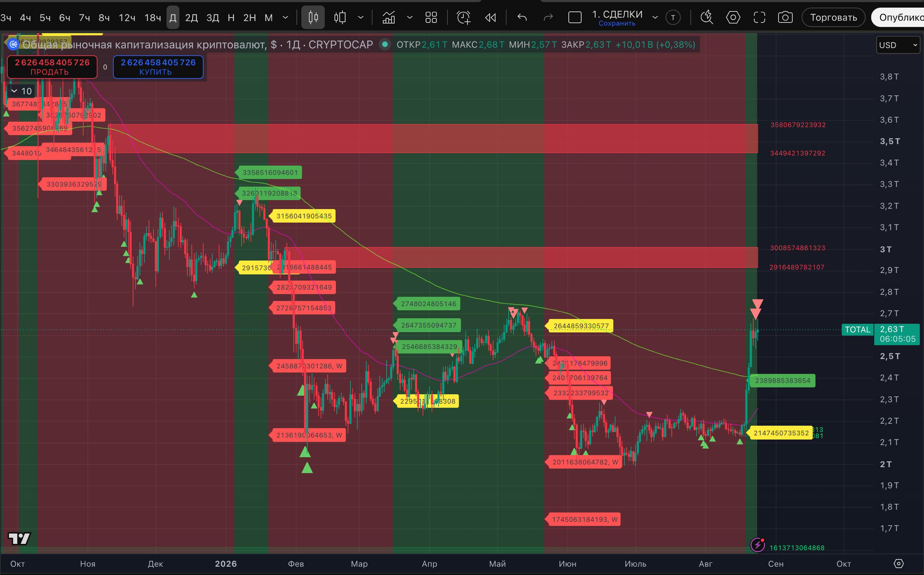Switch to the 18ч timeframe

coord(152,17)
